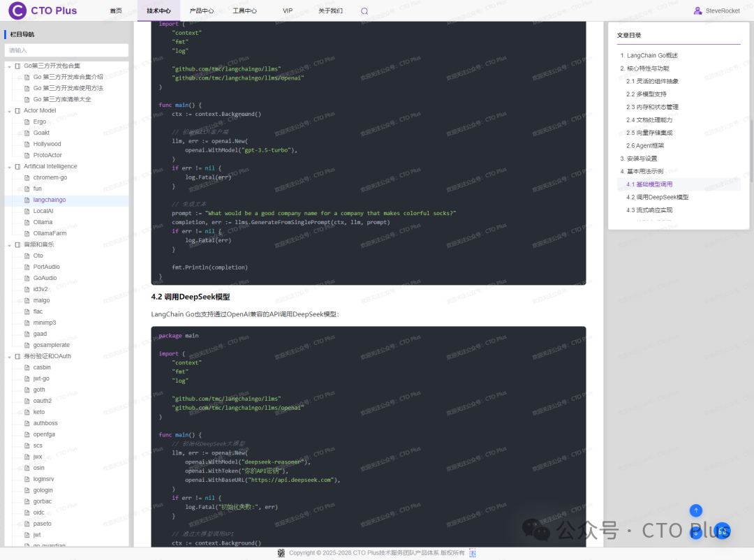754x560 pixels.
Task: Open the GoAudio tree item
Action: point(45,278)
